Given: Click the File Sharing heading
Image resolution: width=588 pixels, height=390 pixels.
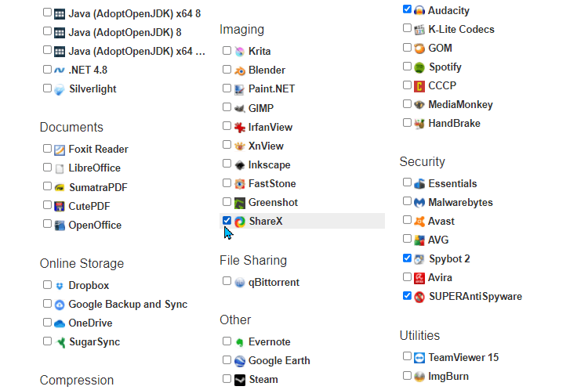Looking at the screenshot, I should [253, 260].
